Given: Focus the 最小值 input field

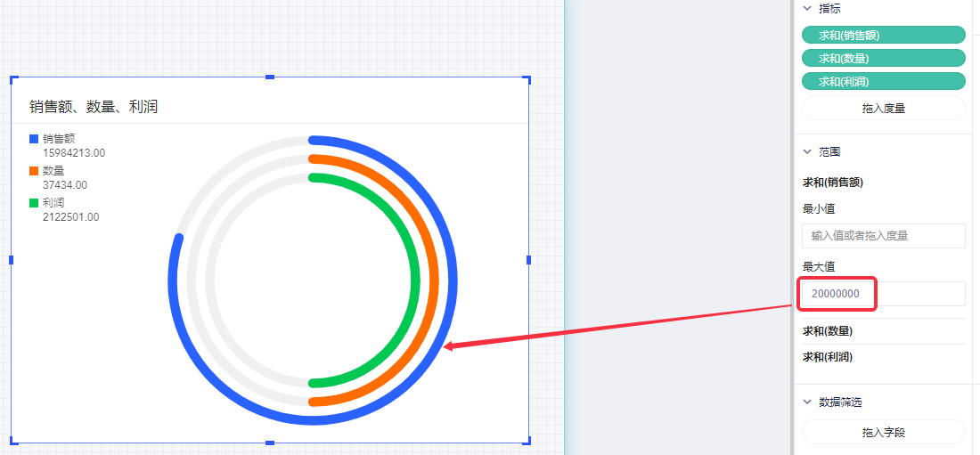Looking at the screenshot, I should pos(883,236).
